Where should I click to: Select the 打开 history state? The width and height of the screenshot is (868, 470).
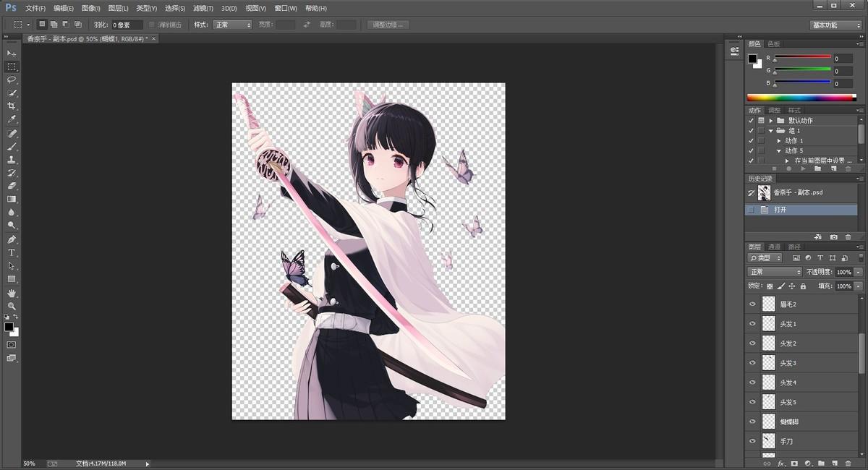pyautogui.click(x=780, y=210)
